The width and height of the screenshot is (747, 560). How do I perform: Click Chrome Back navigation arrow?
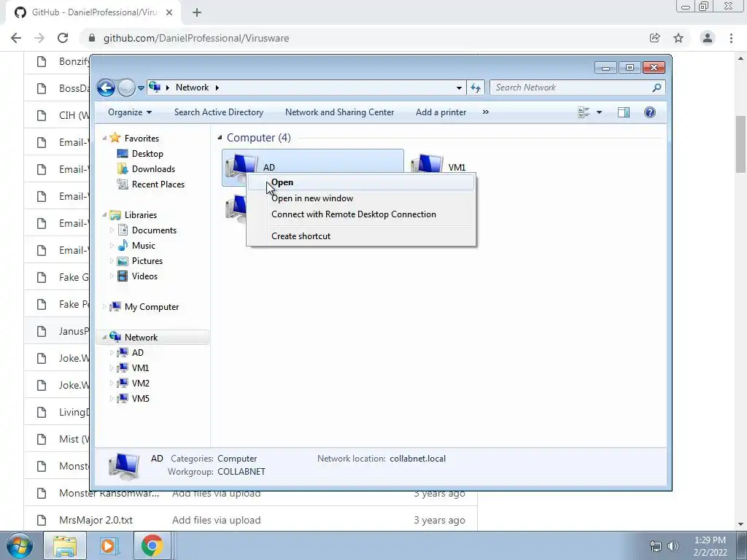tap(16, 38)
